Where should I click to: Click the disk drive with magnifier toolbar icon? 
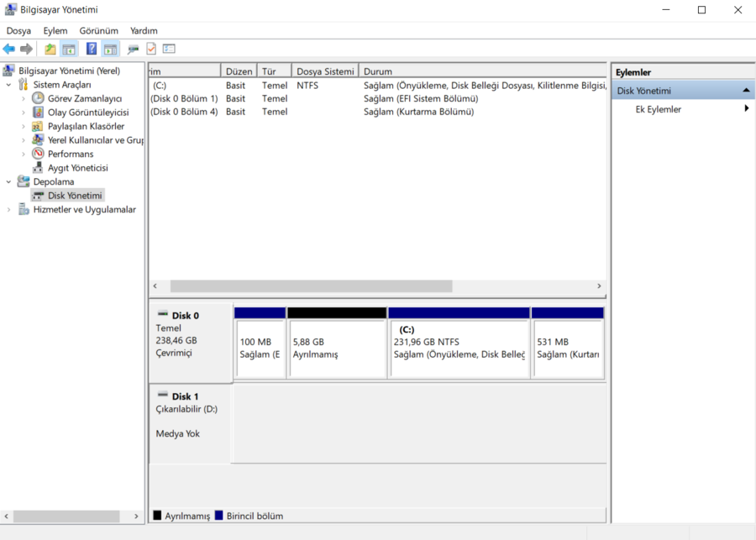[133, 49]
